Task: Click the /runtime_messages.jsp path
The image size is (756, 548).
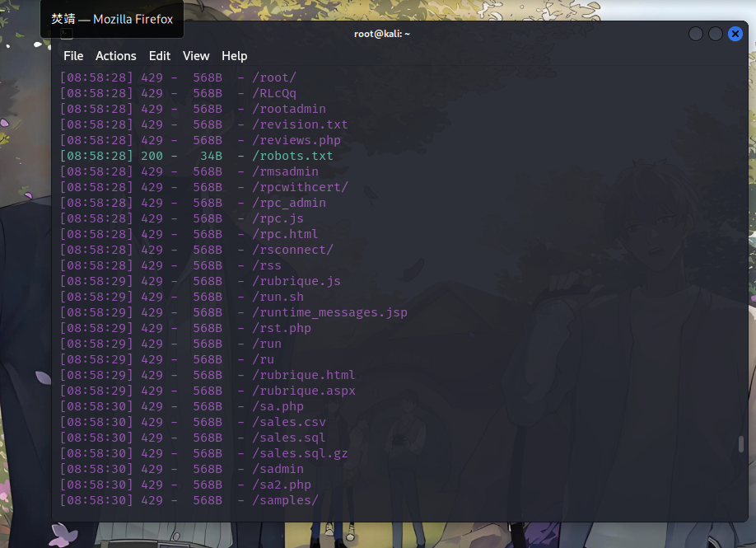Action: point(329,312)
